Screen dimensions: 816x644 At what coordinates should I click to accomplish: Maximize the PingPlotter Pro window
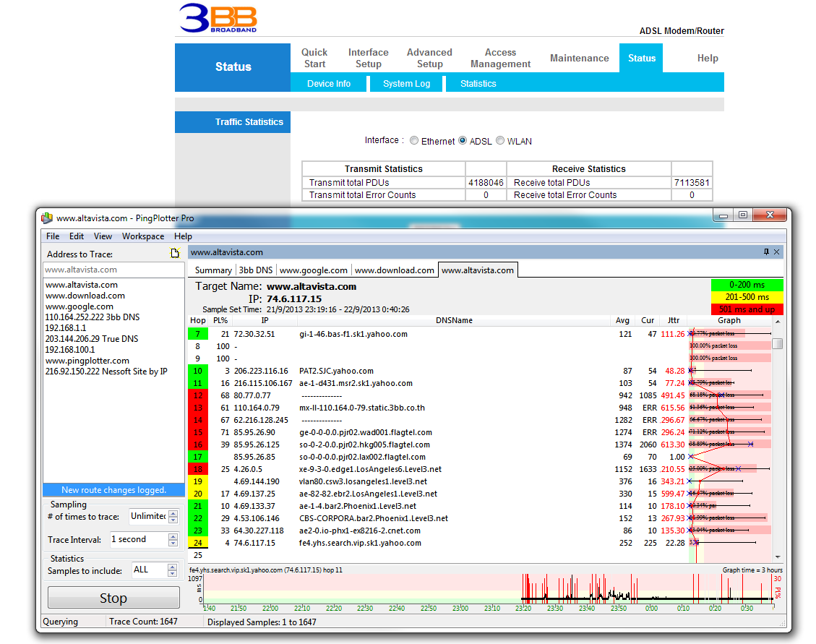tap(742, 215)
